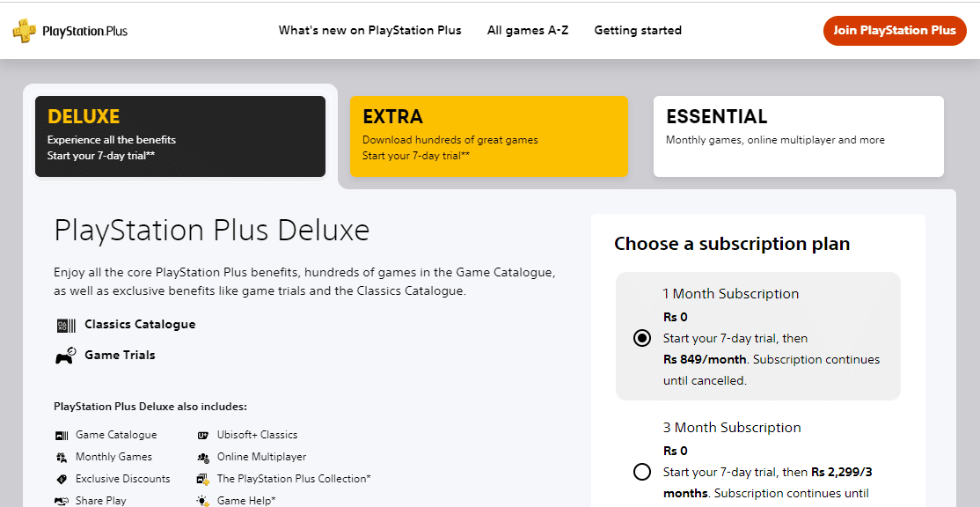Click The PlayStation Plus Collection icon

pos(202,478)
